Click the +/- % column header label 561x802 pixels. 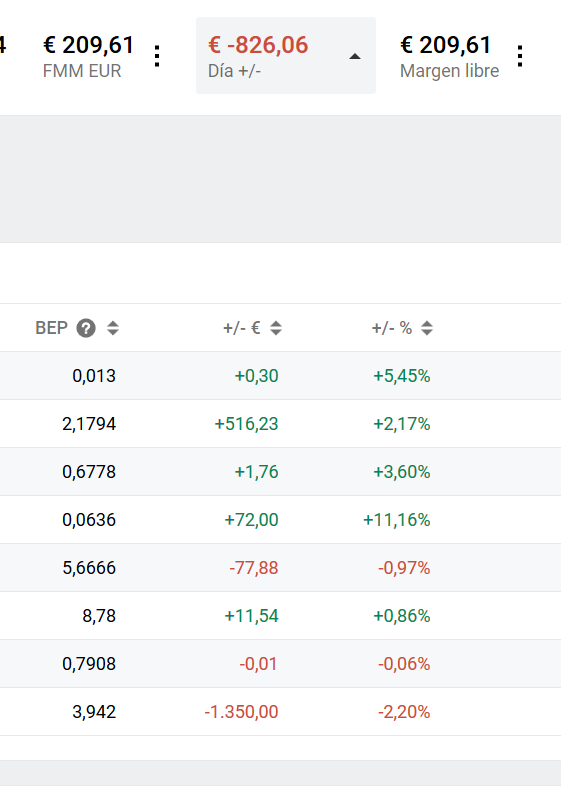pyautogui.click(x=392, y=328)
